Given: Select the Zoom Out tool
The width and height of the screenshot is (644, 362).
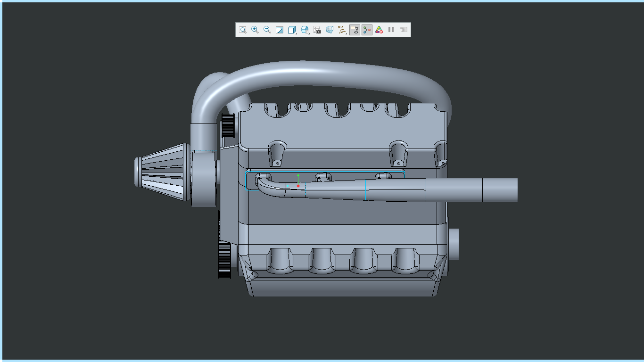Looking at the screenshot, I should [267, 30].
